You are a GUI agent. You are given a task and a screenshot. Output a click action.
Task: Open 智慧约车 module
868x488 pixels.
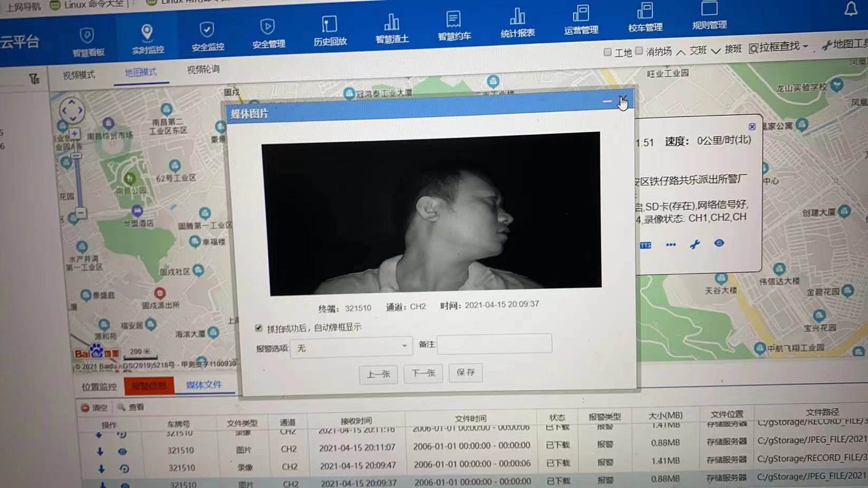[454, 26]
